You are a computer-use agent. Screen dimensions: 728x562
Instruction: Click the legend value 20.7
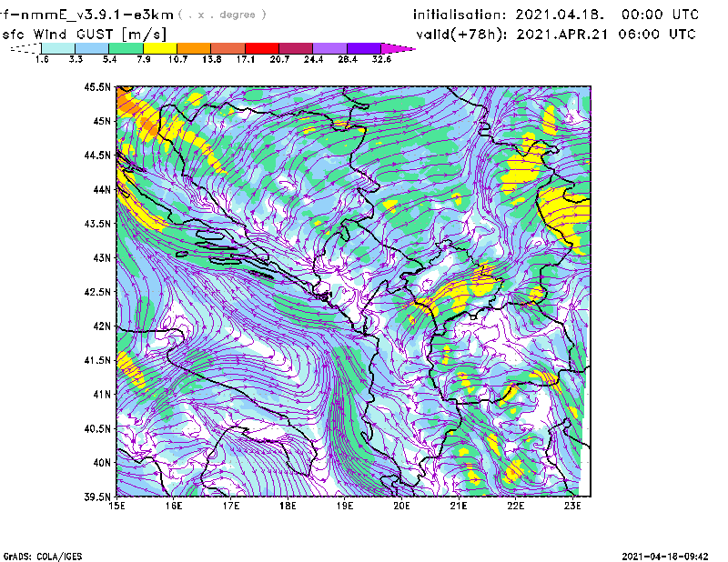click(x=279, y=59)
